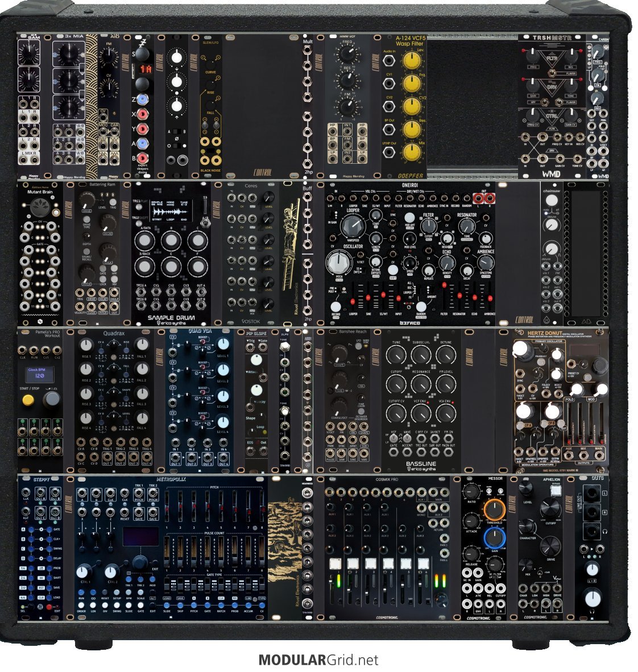The image size is (638, 672).
Task: Click the Trig jack on Pip Slope
Action: pyautogui.click(x=250, y=347)
